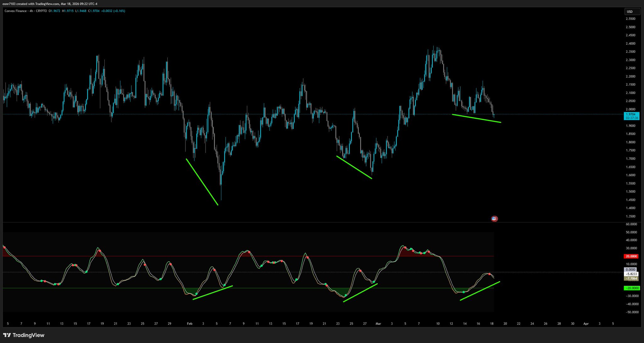Click the US flag economic event icon
The image size is (644, 343).
tap(494, 219)
